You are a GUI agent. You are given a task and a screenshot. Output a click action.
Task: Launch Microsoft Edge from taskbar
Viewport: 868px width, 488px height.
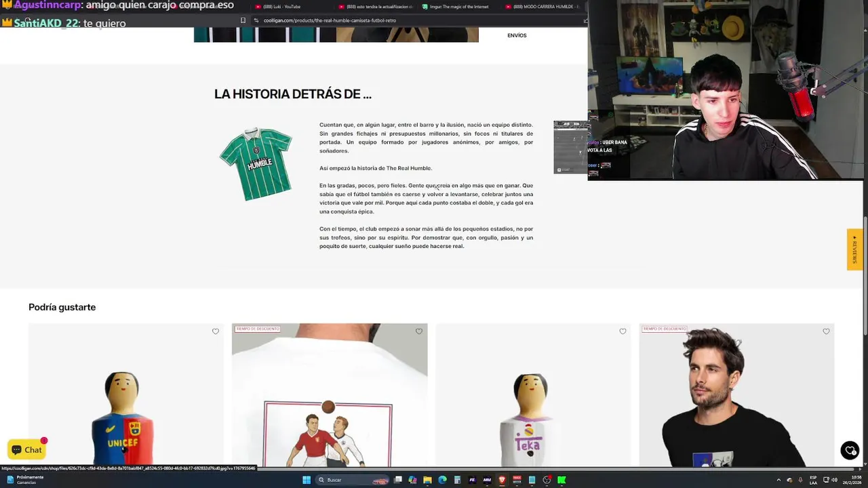point(442,480)
